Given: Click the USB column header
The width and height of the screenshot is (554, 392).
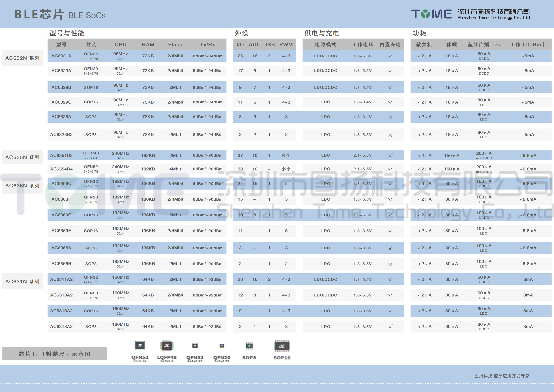Looking at the screenshot, I should tap(269, 45).
